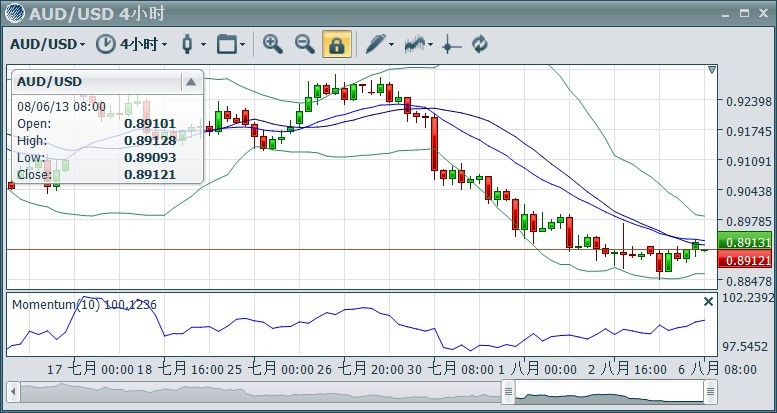Select the candlestick chart type icon
Screen dimensions: 777x413
pos(187,44)
